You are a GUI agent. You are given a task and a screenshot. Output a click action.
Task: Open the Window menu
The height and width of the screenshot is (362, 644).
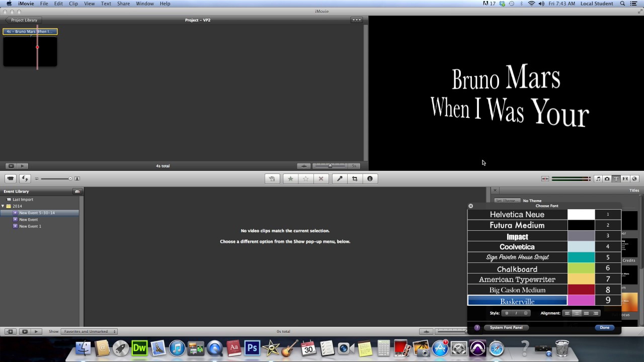pos(145,4)
